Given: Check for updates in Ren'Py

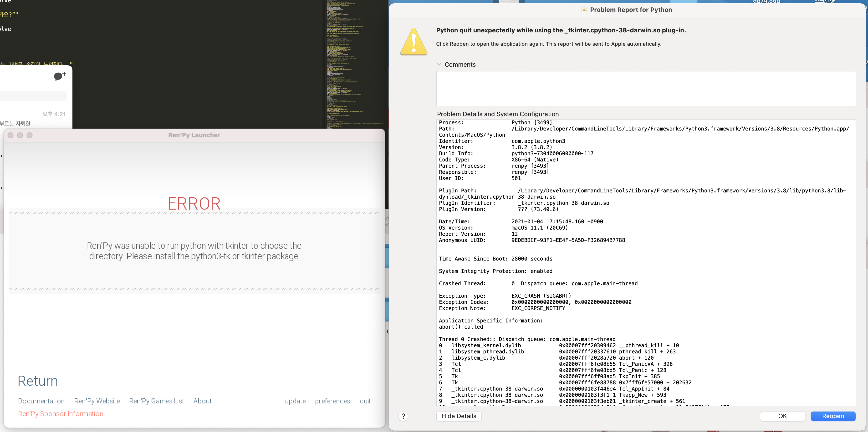Looking at the screenshot, I should click(x=295, y=401).
